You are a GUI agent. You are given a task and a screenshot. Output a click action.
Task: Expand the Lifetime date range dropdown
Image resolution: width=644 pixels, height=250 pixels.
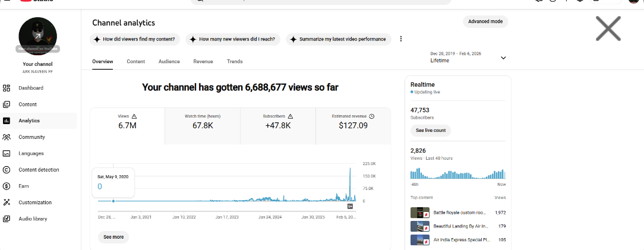503,58
